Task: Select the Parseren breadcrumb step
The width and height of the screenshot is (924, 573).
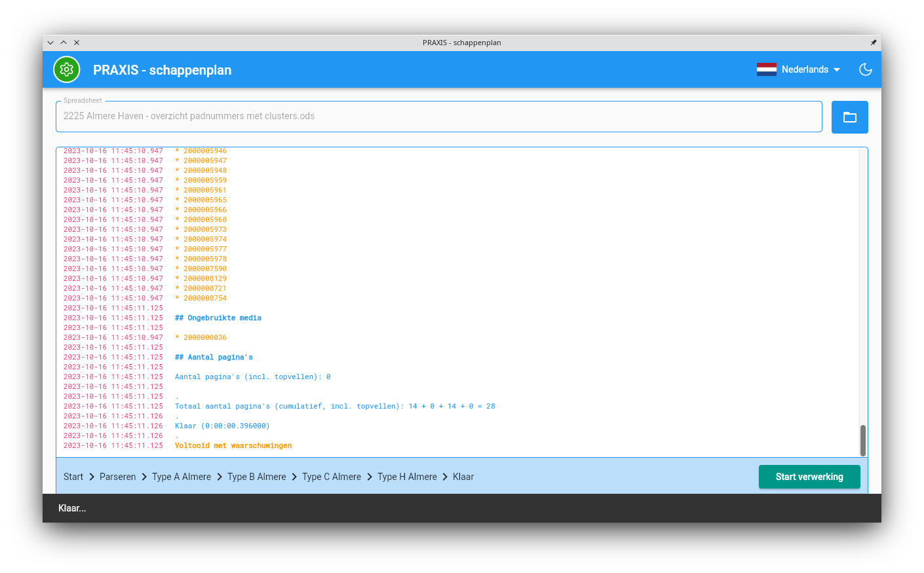Action: [118, 477]
